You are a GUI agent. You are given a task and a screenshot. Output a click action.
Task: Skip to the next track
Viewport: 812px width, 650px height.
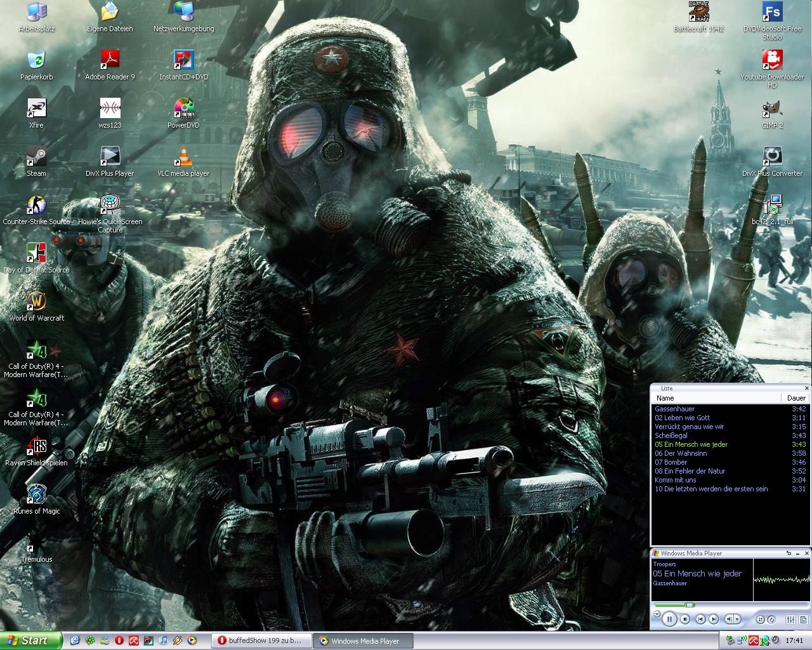(714, 619)
